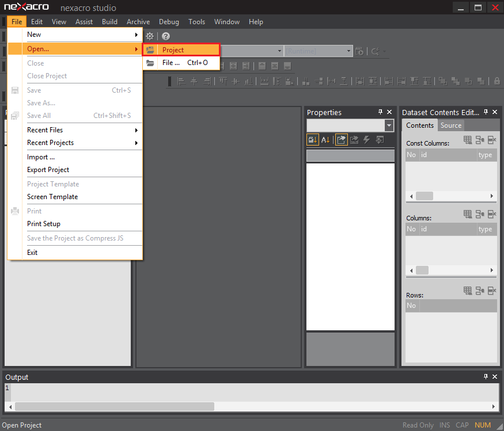The image size is (504, 431).
Task: Open the Edit menu
Action: [37, 21]
